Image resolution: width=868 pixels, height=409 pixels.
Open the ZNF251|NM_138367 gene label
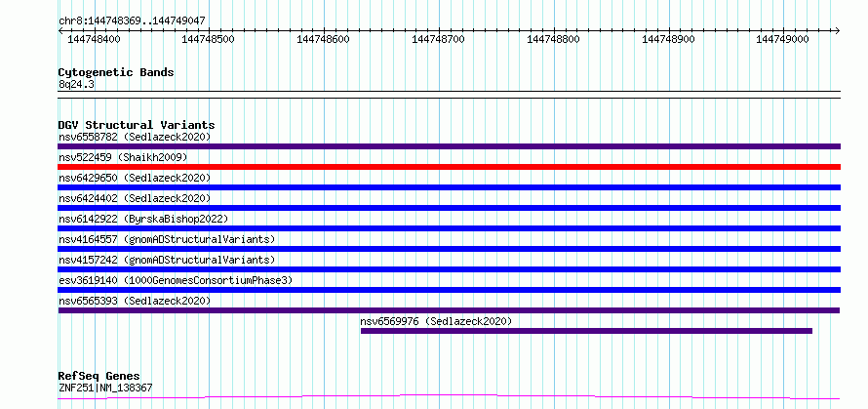tap(105, 388)
